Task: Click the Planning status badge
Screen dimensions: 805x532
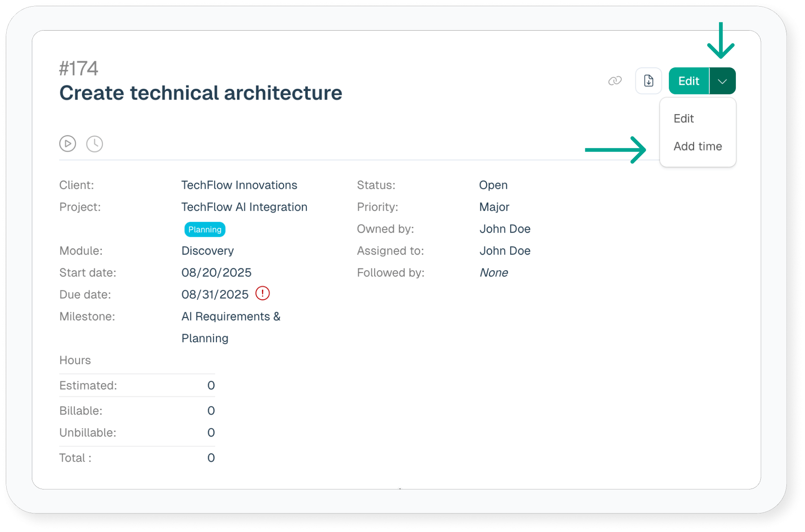Action: point(205,229)
